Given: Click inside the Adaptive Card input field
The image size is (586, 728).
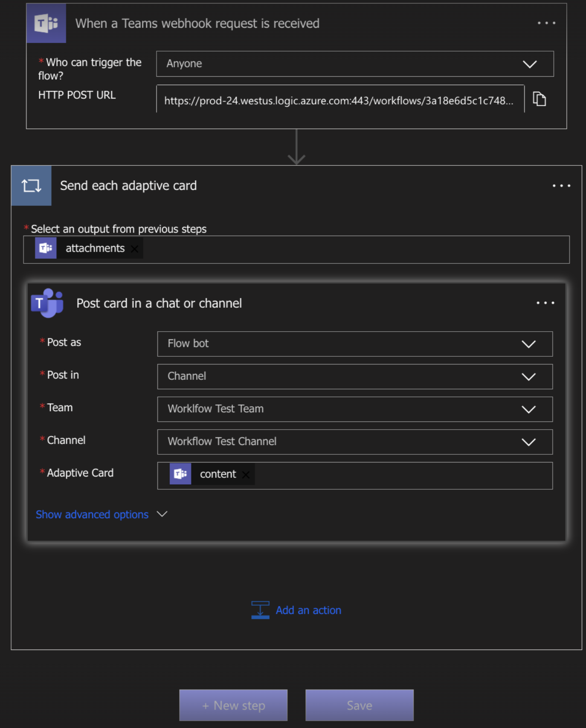Looking at the screenshot, I should pos(355,476).
